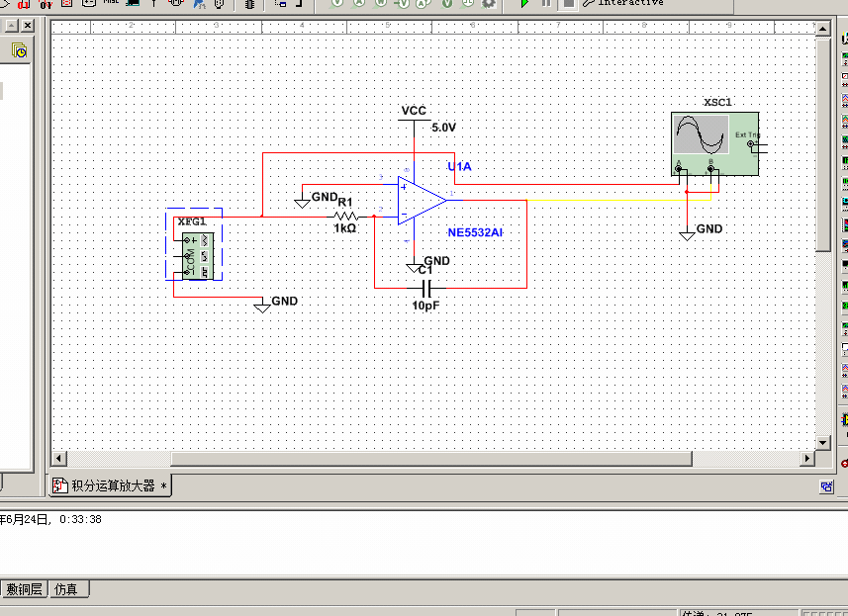Open the clock icon in the left panel
848x616 pixels.
click(19, 50)
